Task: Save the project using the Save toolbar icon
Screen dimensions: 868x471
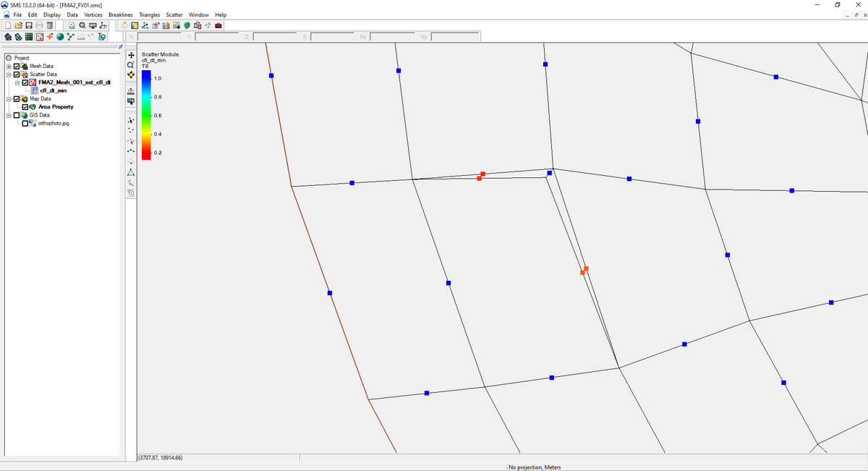Action: (27, 25)
